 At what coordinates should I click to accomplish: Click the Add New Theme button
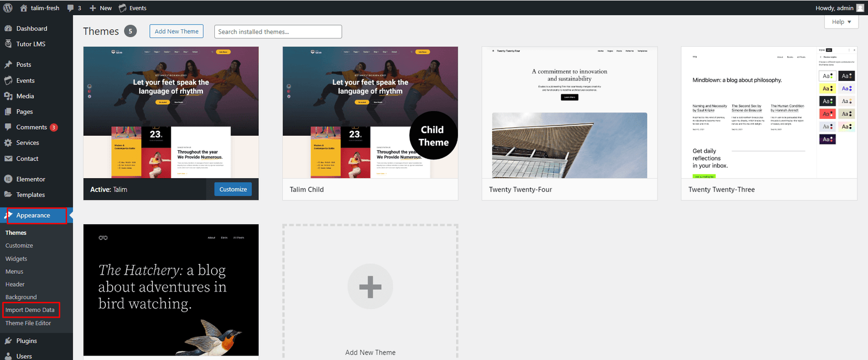(176, 31)
